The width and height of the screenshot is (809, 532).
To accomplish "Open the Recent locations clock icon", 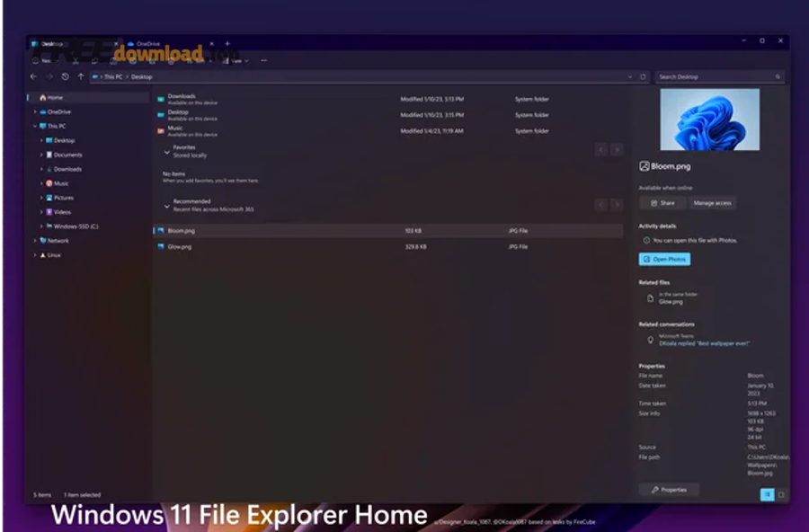I will pos(65,77).
